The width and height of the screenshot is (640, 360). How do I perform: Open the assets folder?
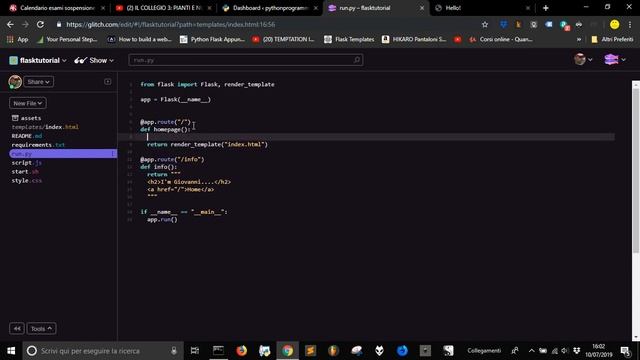tap(27, 118)
